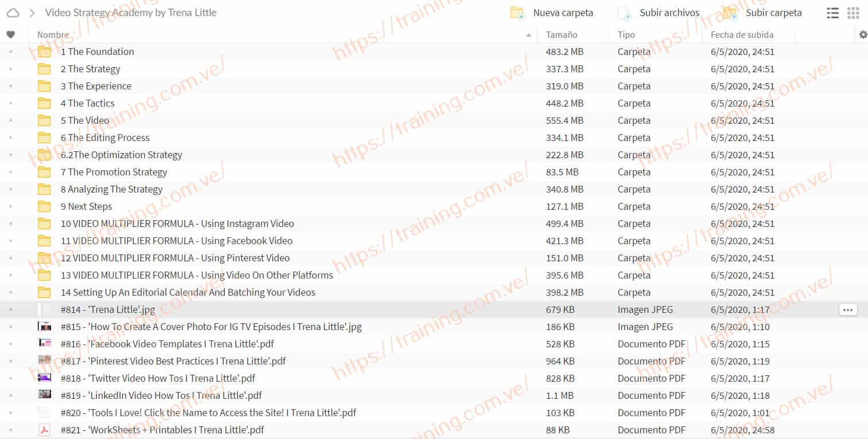The image size is (868, 439).
Task: Click folder icon of 3 The Experience
Action: (44, 86)
